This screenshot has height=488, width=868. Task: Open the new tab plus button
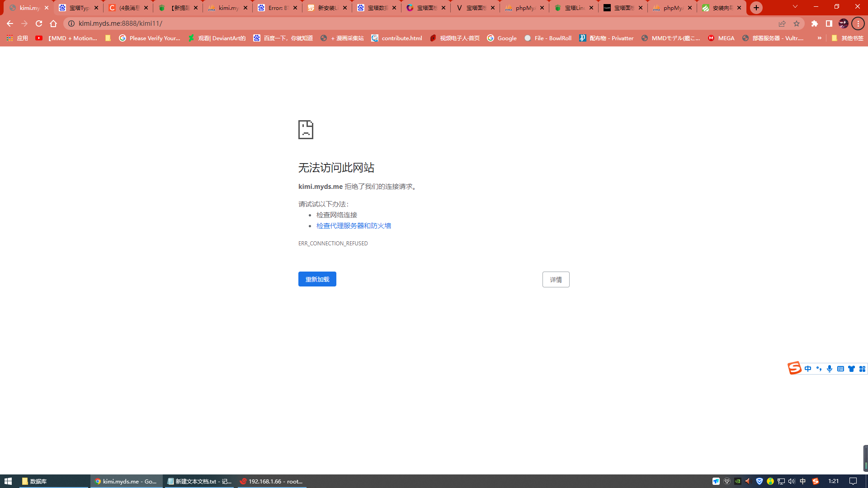click(x=756, y=8)
